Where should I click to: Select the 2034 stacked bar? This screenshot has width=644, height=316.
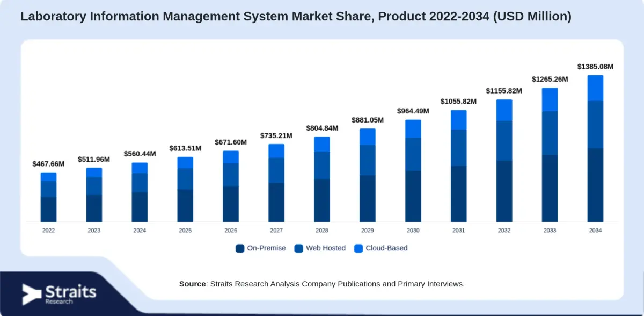click(596, 149)
